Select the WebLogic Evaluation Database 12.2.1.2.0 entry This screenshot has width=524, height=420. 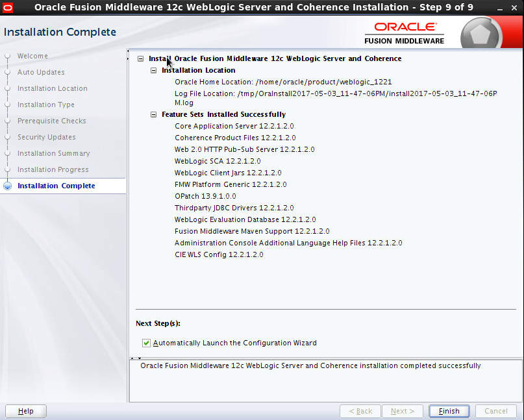(245, 219)
